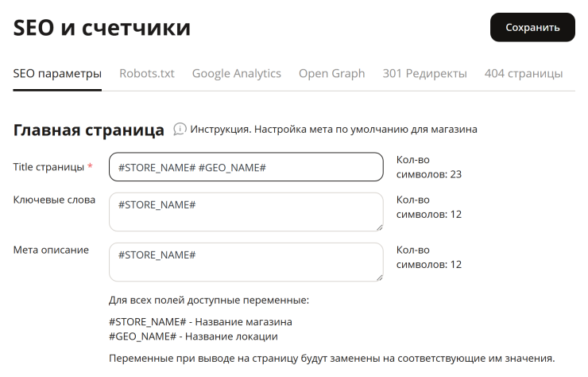
Task: Switch to the Robots.txt tab
Action: click(147, 74)
